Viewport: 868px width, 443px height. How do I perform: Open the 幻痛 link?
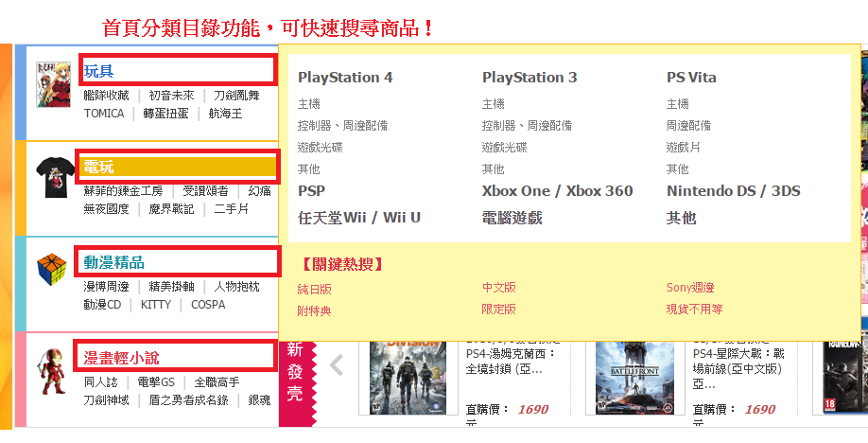click(x=260, y=191)
